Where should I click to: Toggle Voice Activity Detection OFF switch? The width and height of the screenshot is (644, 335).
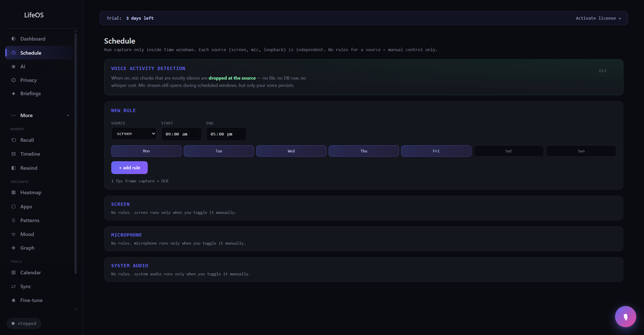tap(603, 71)
